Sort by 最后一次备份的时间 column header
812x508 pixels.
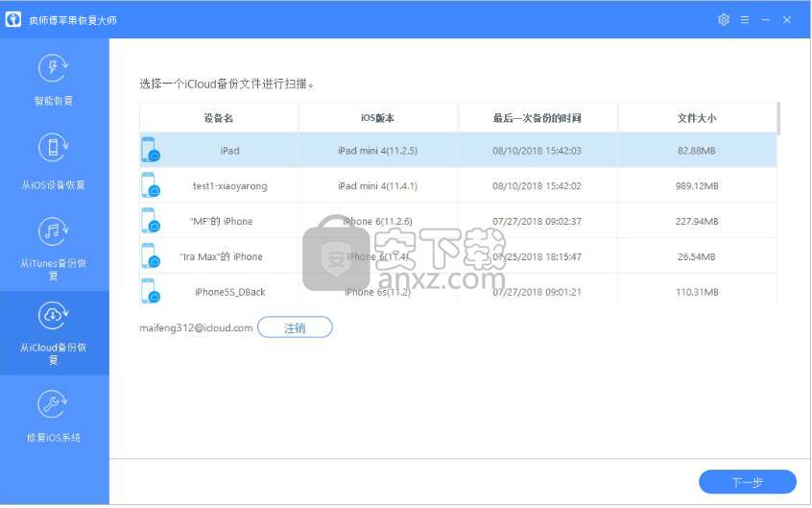[537, 118]
